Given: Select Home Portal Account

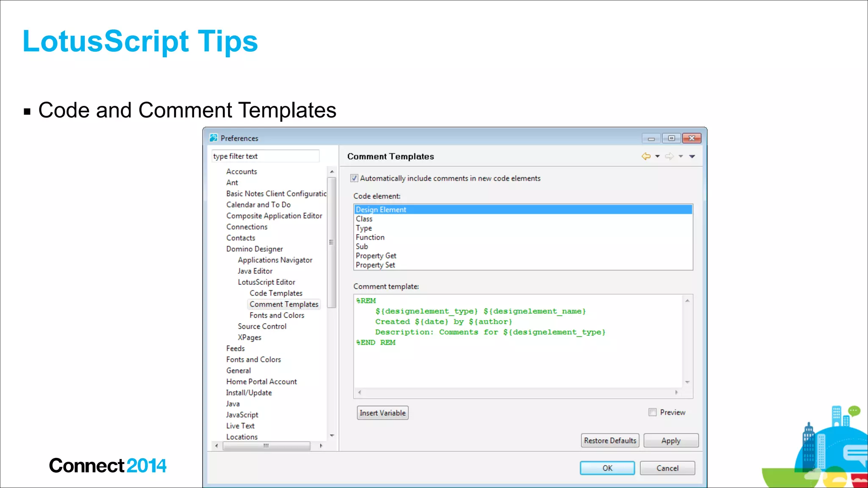Looking at the screenshot, I should pyautogui.click(x=262, y=382).
